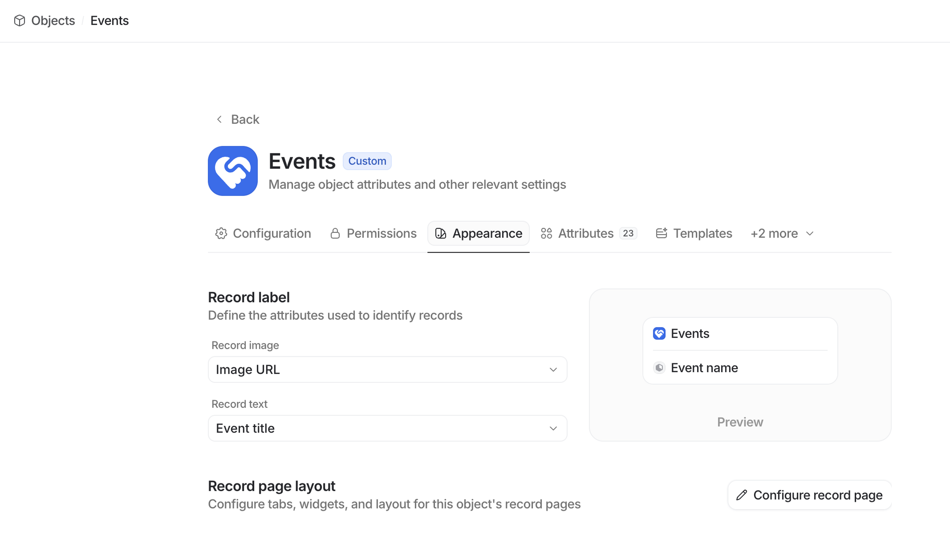This screenshot has width=950, height=560.
Task: Click the Events icon inside the preview card
Action: (659, 334)
